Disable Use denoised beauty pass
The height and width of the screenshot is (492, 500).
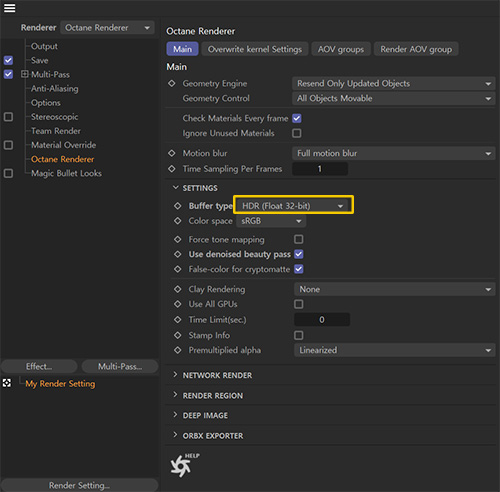tap(299, 254)
